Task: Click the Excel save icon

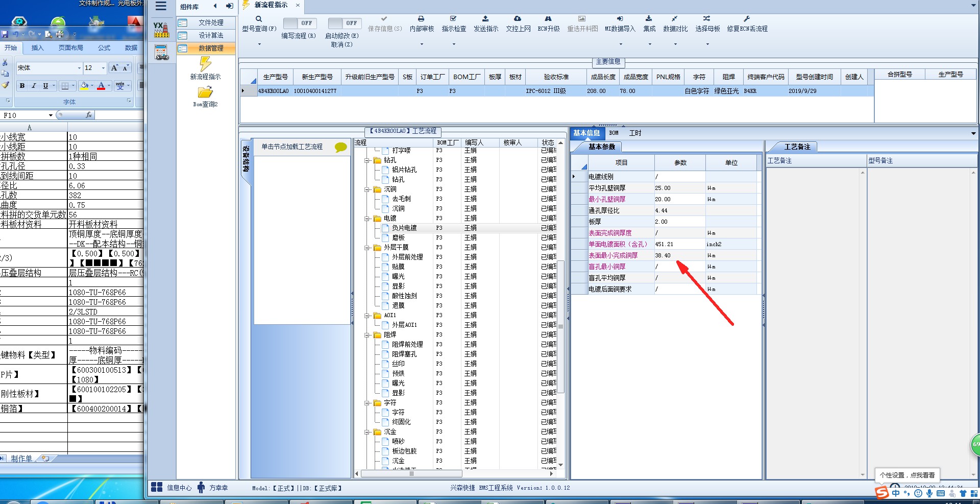Action: click(x=5, y=34)
